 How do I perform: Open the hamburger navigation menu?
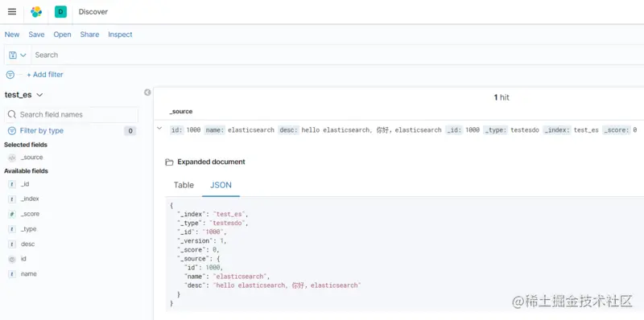click(12, 11)
